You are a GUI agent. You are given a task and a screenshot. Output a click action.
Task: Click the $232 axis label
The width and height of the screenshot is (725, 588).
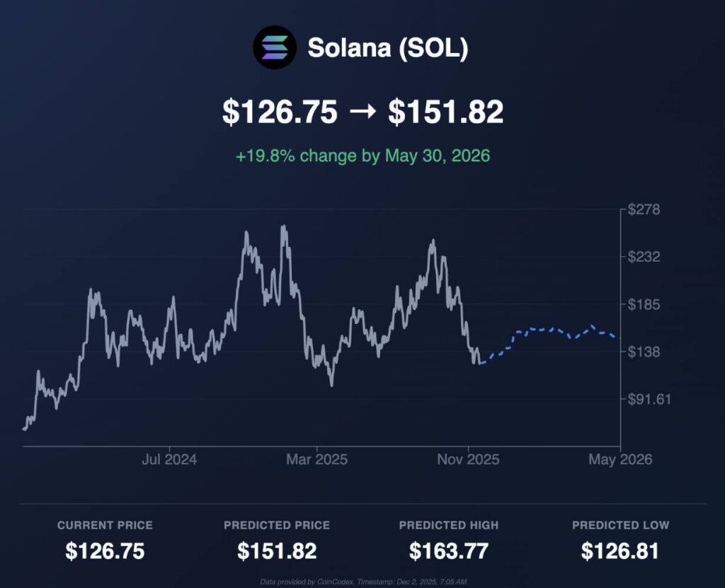point(644,257)
